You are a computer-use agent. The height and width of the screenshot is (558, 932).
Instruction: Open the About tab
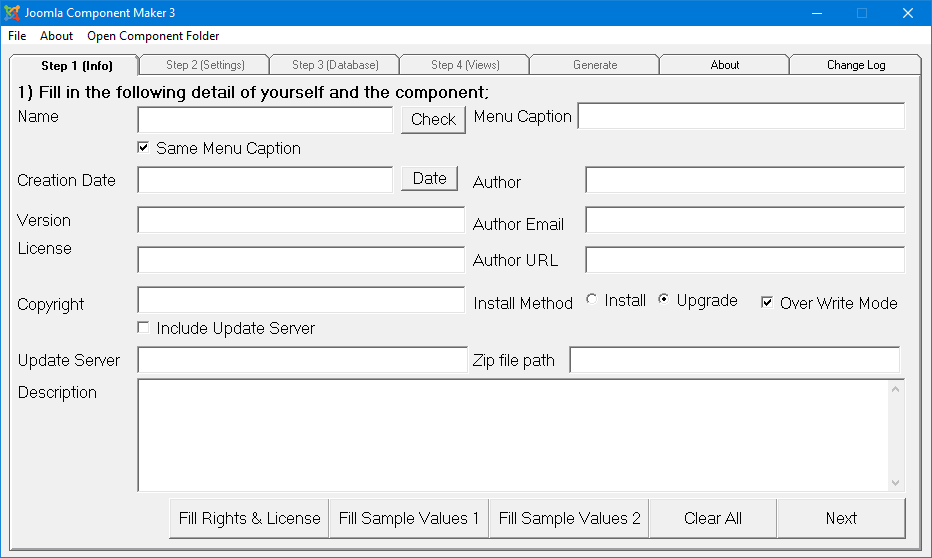[x=725, y=65]
